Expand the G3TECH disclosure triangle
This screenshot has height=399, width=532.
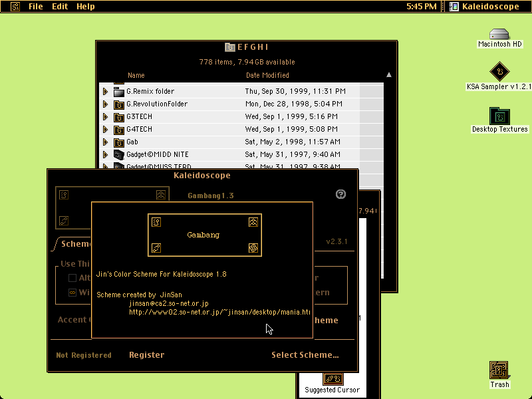(106, 117)
